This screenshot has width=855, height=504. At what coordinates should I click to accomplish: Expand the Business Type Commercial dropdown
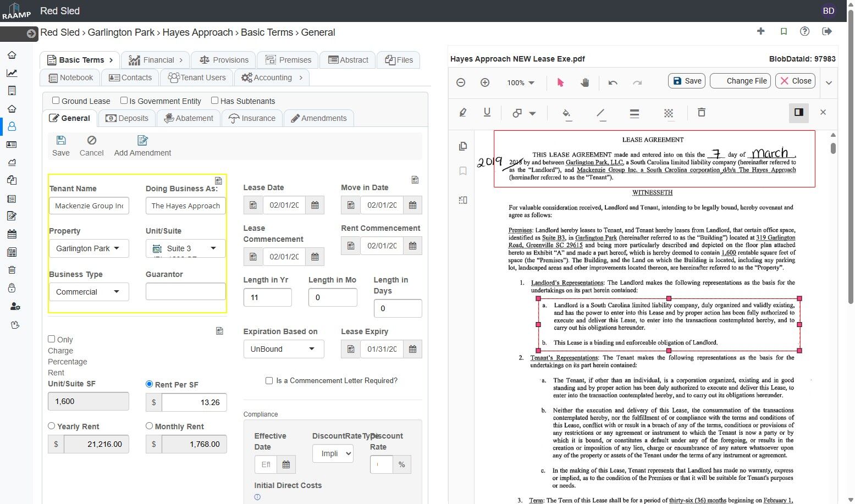pyautogui.click(x=89, y=292)
